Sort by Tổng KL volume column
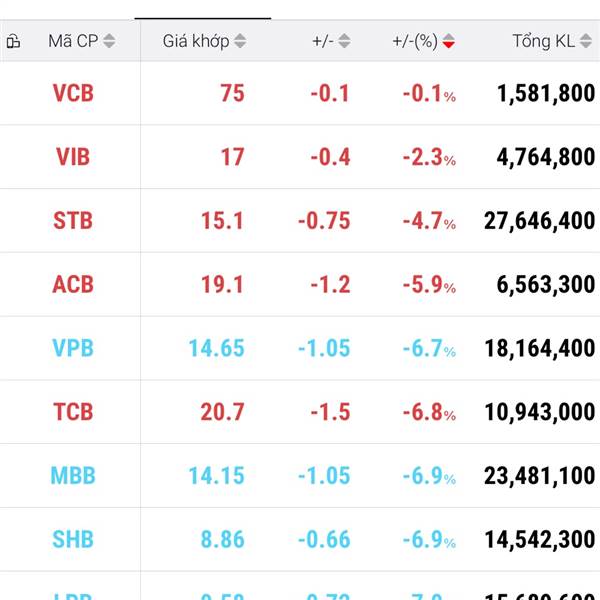 tap(552, 41)
